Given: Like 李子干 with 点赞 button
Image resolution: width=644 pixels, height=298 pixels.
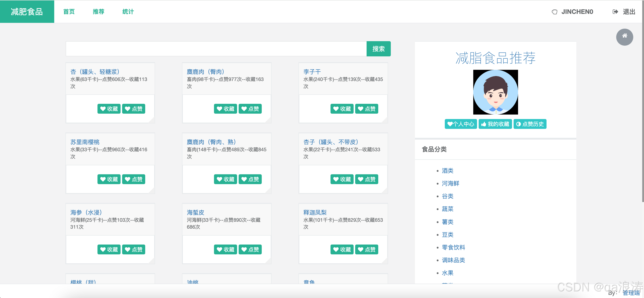Looking at the screenshot, I should (x=367, y=109).
